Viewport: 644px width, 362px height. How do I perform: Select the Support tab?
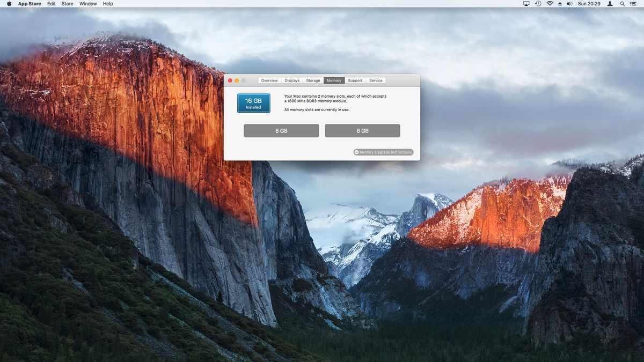pos(355,80)
